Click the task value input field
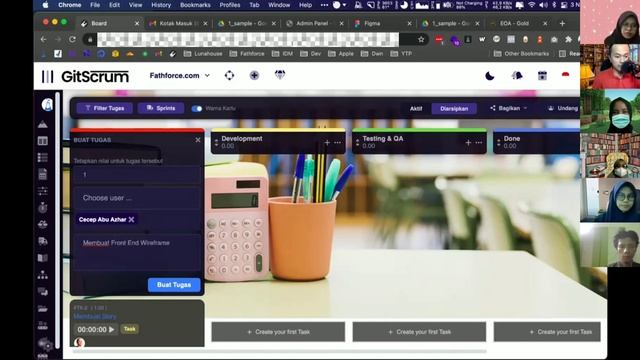This screenshot has width=640, height=360. (137, 175)
